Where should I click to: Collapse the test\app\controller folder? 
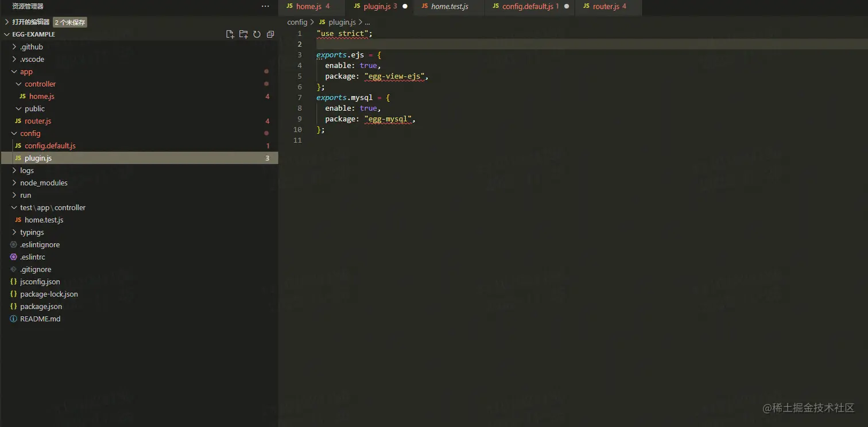pos(14,207)
